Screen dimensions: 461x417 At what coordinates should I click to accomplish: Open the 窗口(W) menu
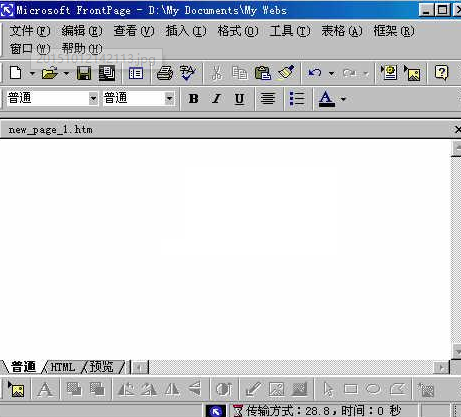click(30, 49)
